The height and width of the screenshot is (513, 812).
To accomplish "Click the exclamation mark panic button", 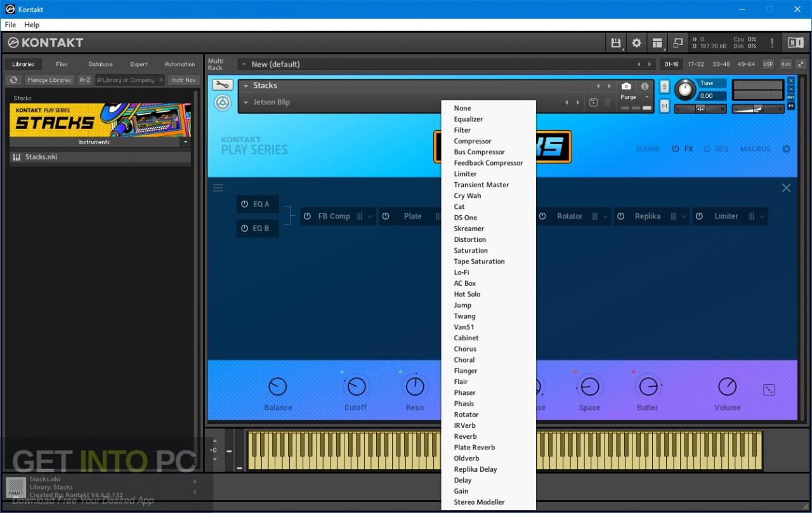I will [x=771, y=43].
